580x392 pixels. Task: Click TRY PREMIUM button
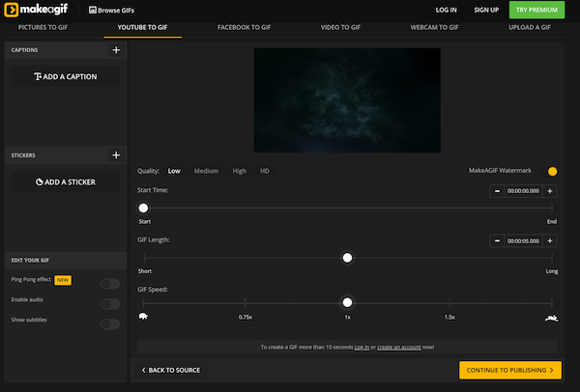pyautogui.click(x=536, y=10)
